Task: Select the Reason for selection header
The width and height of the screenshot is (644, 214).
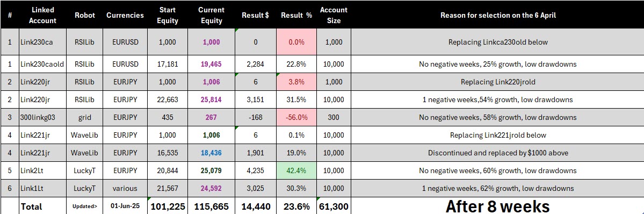Action: [497, 15]
